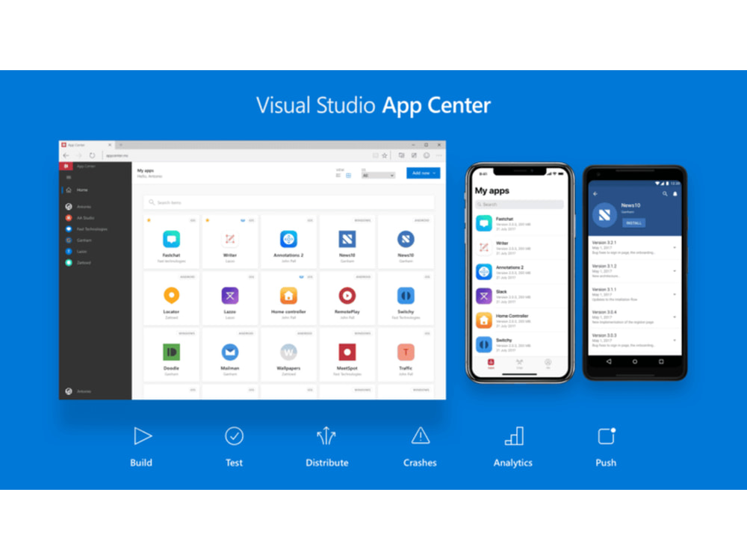Click the Distribute arrows icon

click(x=326, y=435)
